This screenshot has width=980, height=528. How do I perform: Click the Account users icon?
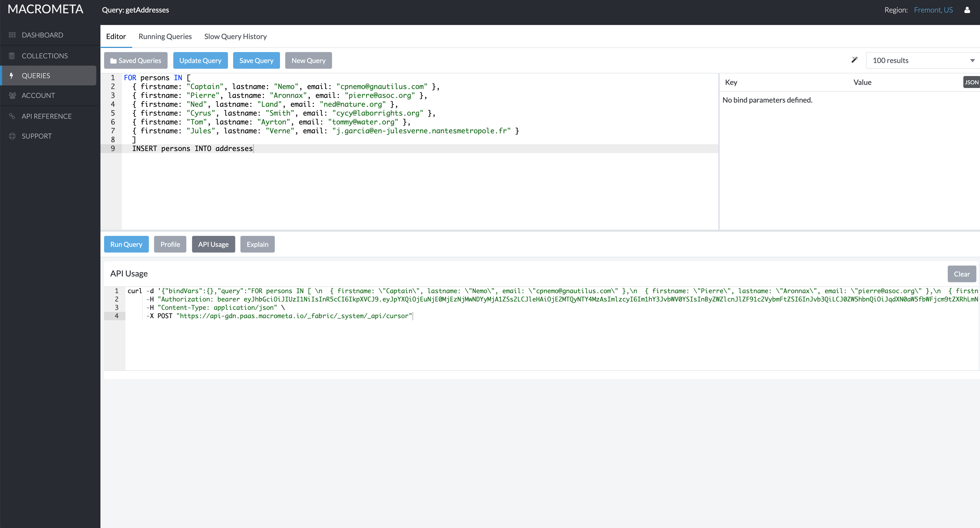coord(12,96)
